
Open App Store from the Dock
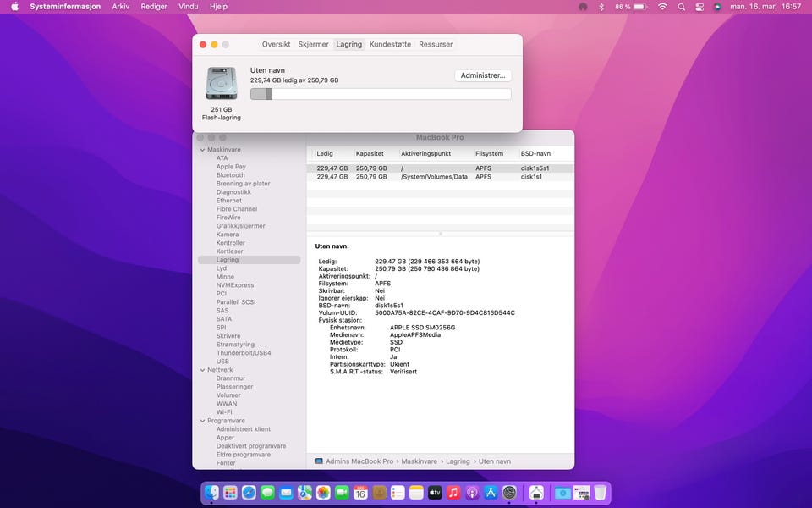491,492
